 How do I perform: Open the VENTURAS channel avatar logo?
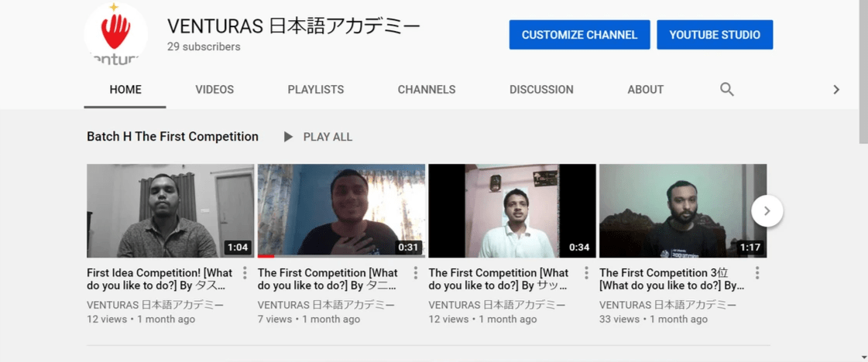115,34
